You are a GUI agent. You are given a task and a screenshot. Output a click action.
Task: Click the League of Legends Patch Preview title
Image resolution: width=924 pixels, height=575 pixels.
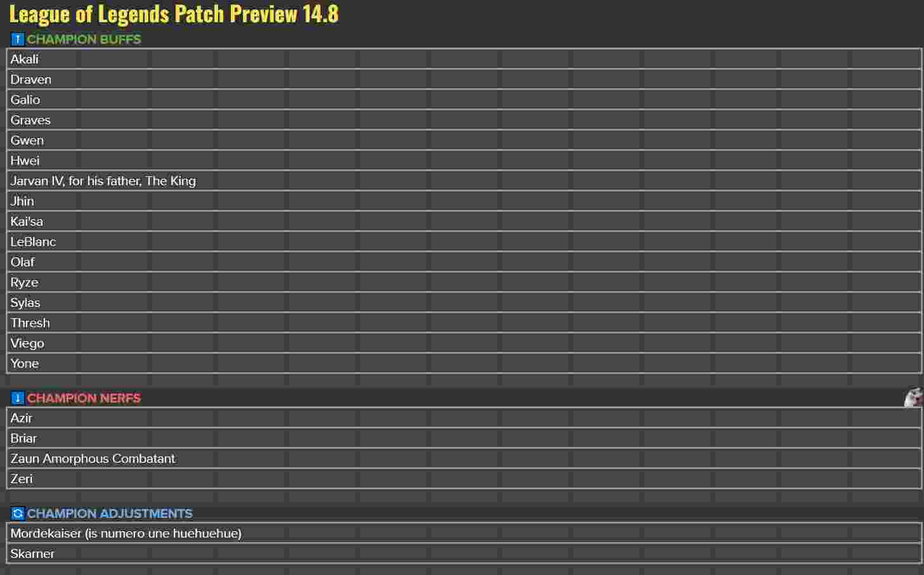tap(174, 14)
